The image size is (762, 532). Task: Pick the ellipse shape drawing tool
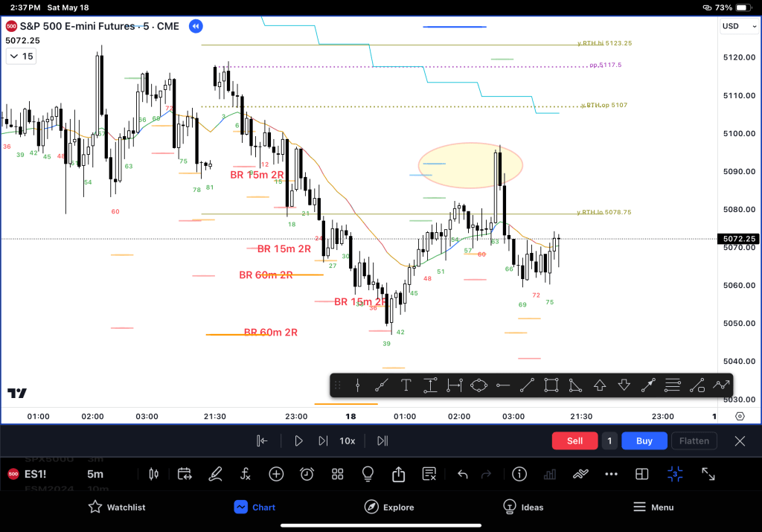click(x=478, y=385)
